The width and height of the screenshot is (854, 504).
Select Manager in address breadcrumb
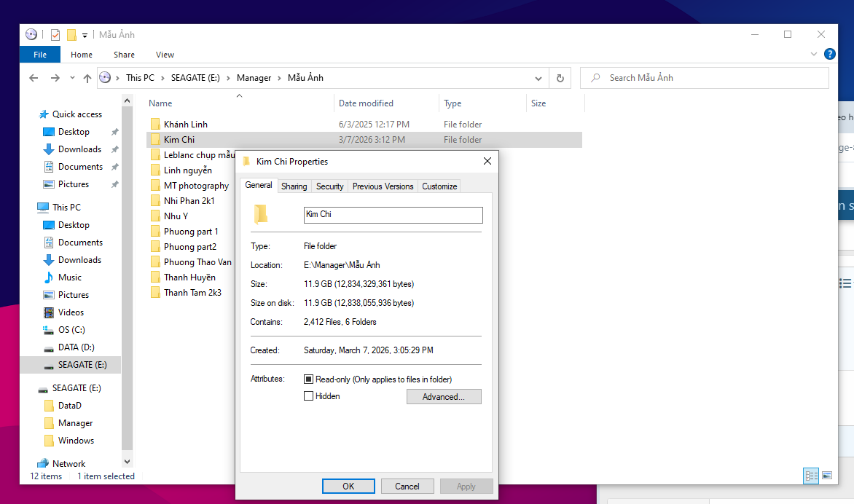[254, 78]
